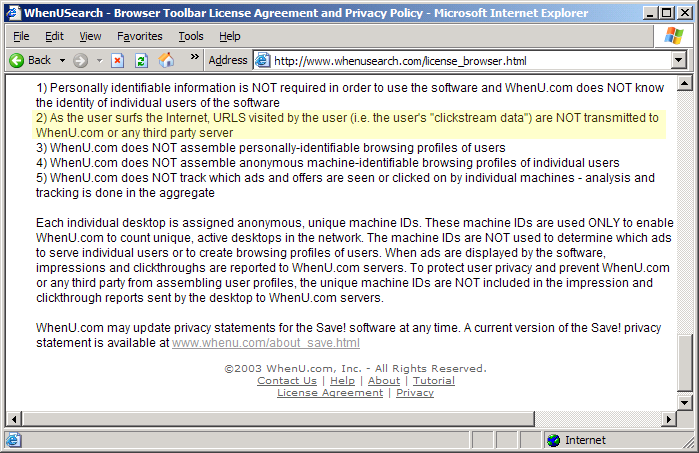The image size is (699, 453).
Task: Click horizontal scrollbar right arrow
Action: pyautogui.click(x=669, y=419)
